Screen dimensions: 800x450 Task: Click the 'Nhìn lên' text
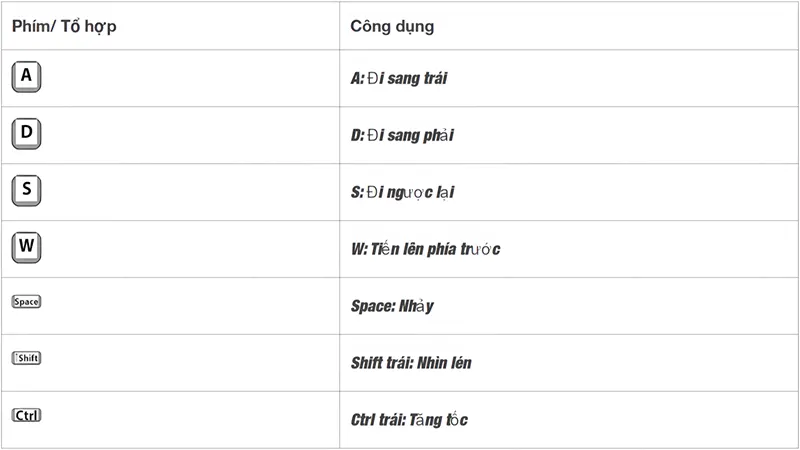click(446, 362)
